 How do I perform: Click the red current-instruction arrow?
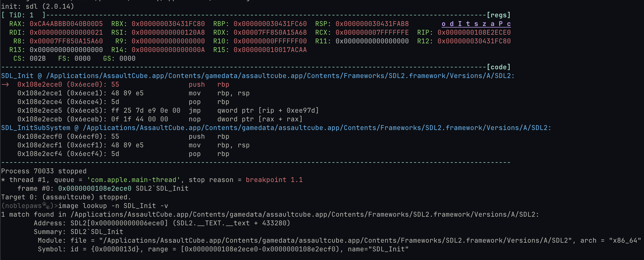tap(5, 85)
